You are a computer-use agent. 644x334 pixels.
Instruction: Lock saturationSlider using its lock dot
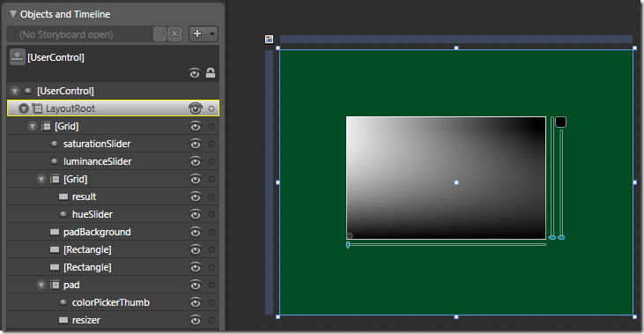coord(211,144)
